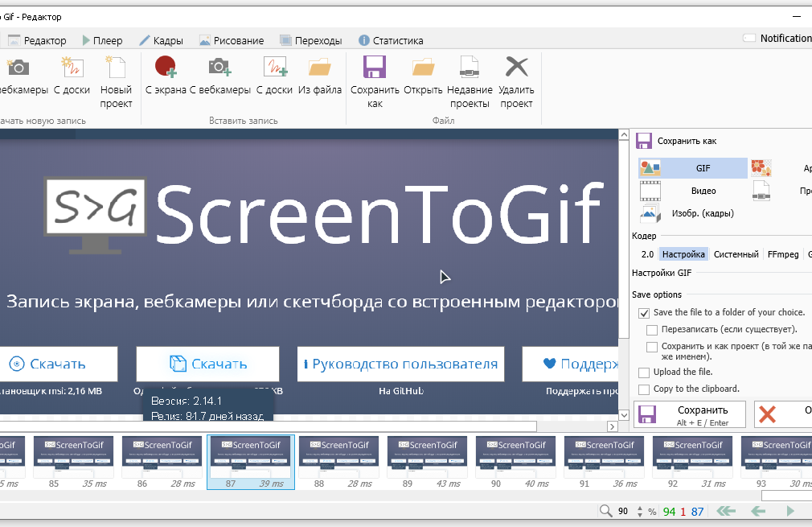Screen dimensions: 812x527
Task: Create Новый проект
Action: click(116, 82)
